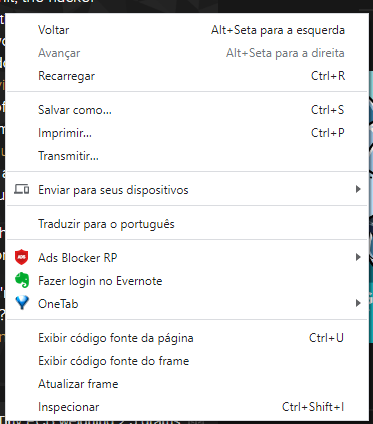Choose Imprimir... from the menu
The height and width of the screenshot is (424, 373).
coord(187,133)
